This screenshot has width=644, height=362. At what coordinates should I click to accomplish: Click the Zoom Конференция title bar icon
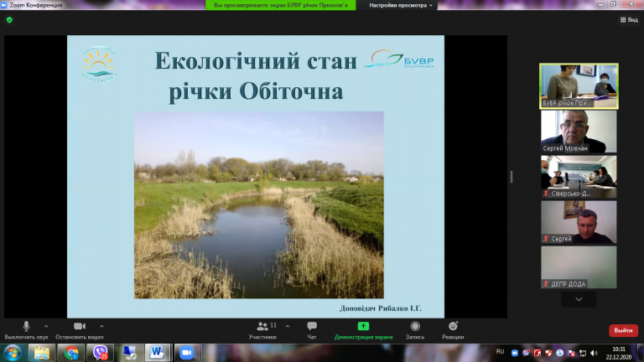(x=4, y=5)
